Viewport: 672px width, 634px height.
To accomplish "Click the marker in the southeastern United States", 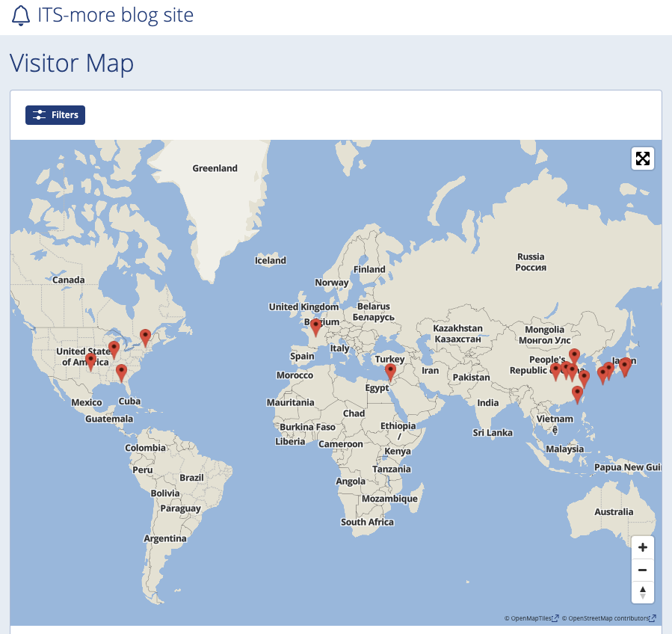I will [x=121, y=372].
